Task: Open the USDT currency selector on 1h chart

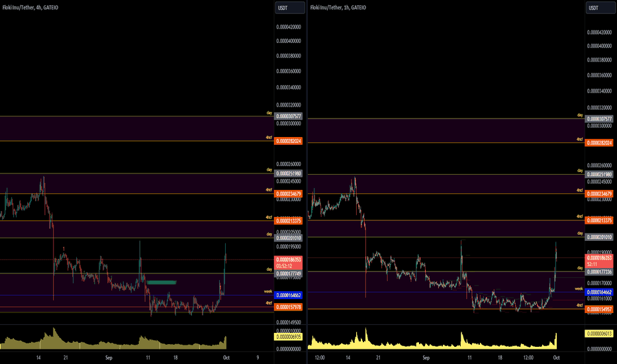Action: pyautogui.click(x=600, y=8)
